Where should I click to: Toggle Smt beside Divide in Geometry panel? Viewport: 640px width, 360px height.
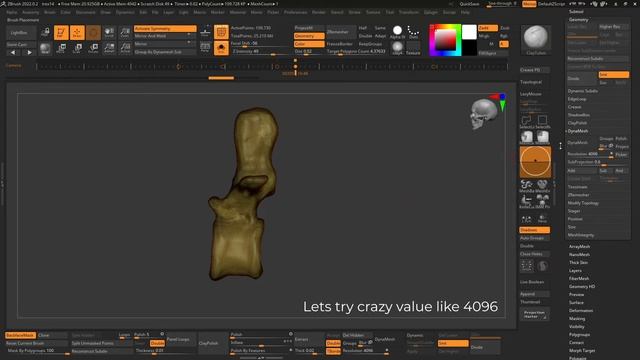coord(613,75)
